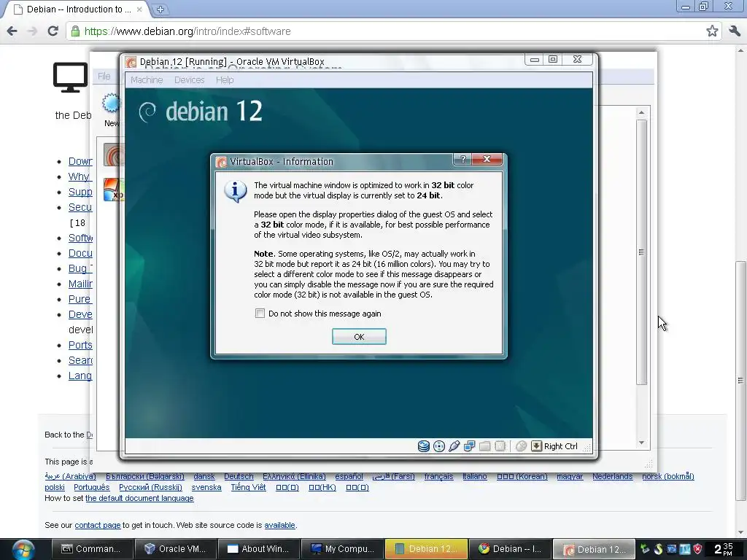This screenshot has height=560, width=747.
Task: Click the help question-mark button in dialog
Action: pyautogui.click(x=462, y=159)
